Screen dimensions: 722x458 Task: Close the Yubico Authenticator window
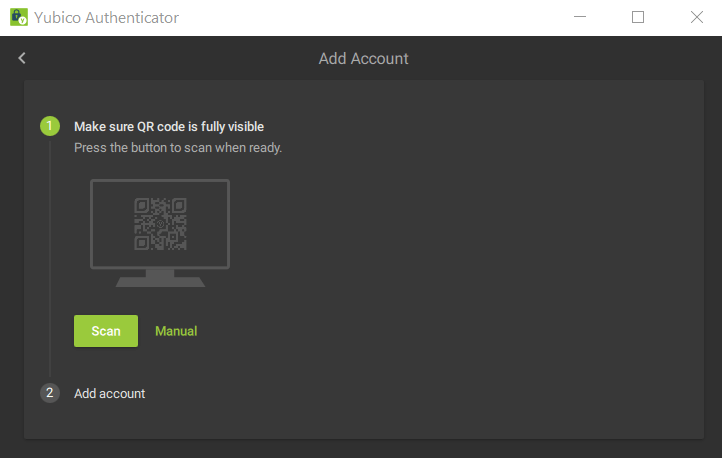697,17
